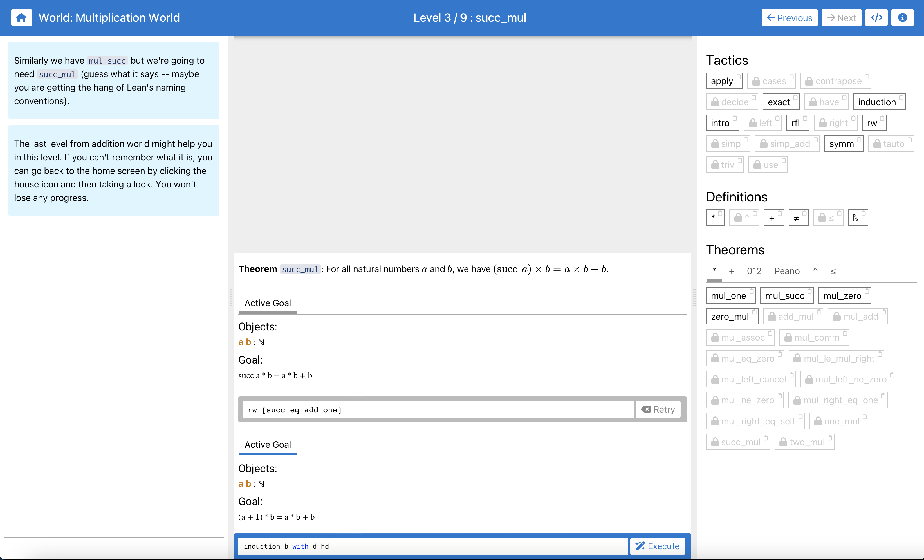Open the locked use tactic
This screenshot has width=924, height=560.
768,164
